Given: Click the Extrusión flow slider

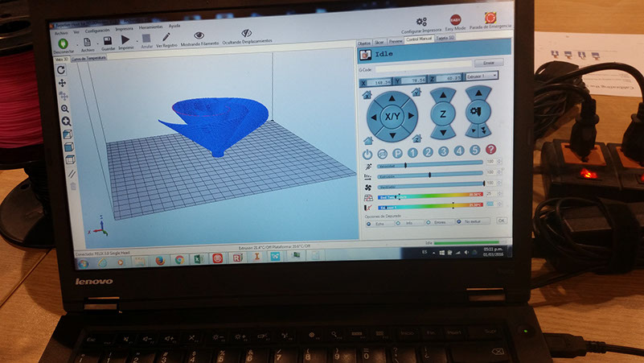Looking at the screenshot, I should (430, 175).
